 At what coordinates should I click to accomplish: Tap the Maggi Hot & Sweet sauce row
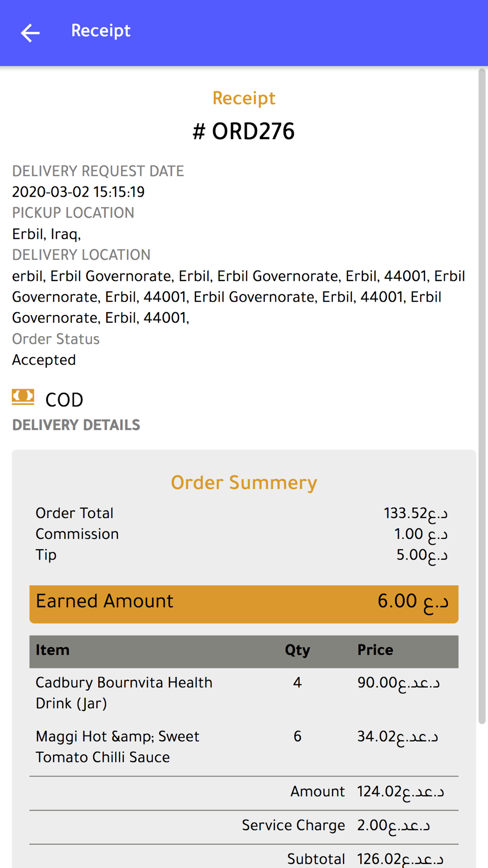244,746
